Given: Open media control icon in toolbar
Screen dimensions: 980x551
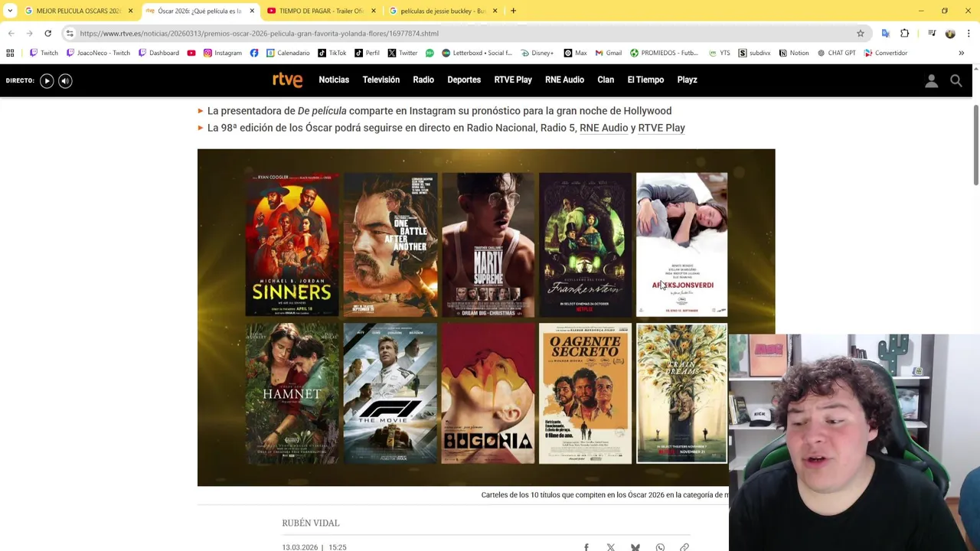Looking at the screenshot, I should (932, 34).
